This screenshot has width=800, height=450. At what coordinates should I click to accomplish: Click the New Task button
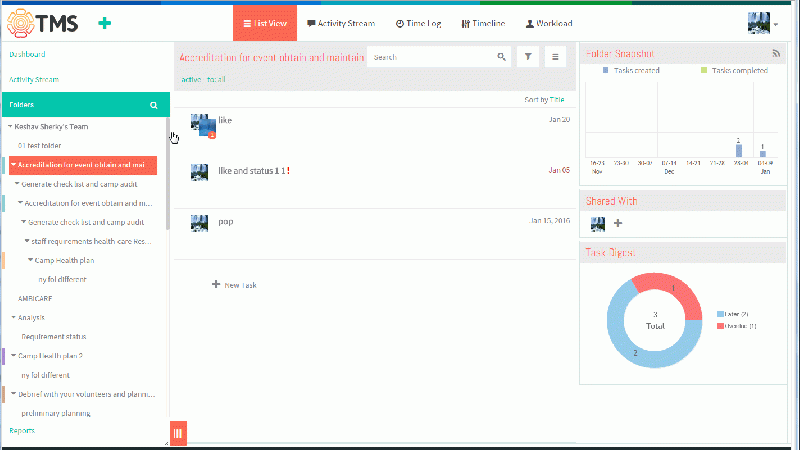234,285
